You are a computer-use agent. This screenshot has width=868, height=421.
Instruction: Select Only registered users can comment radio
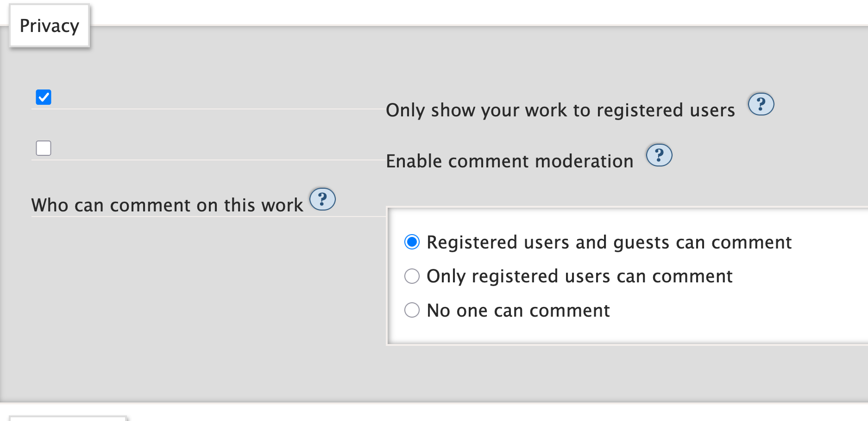click(x=412, y=276)
